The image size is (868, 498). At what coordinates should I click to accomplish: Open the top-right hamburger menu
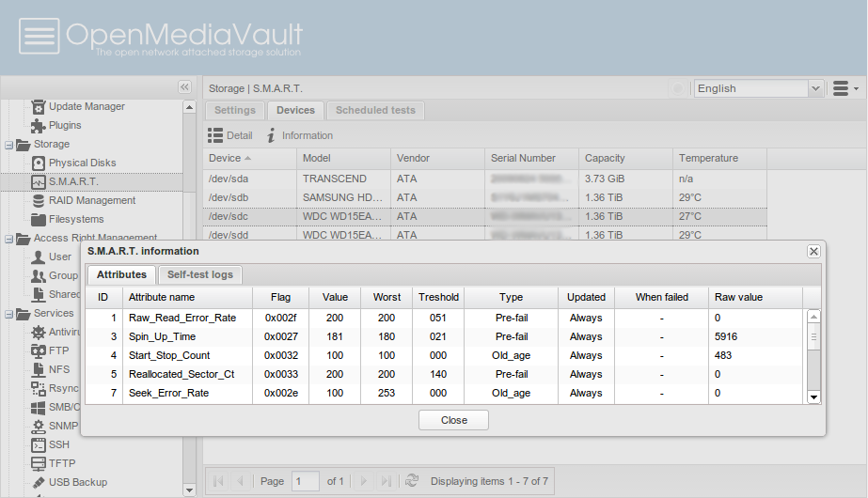click(x=846, y=88)
